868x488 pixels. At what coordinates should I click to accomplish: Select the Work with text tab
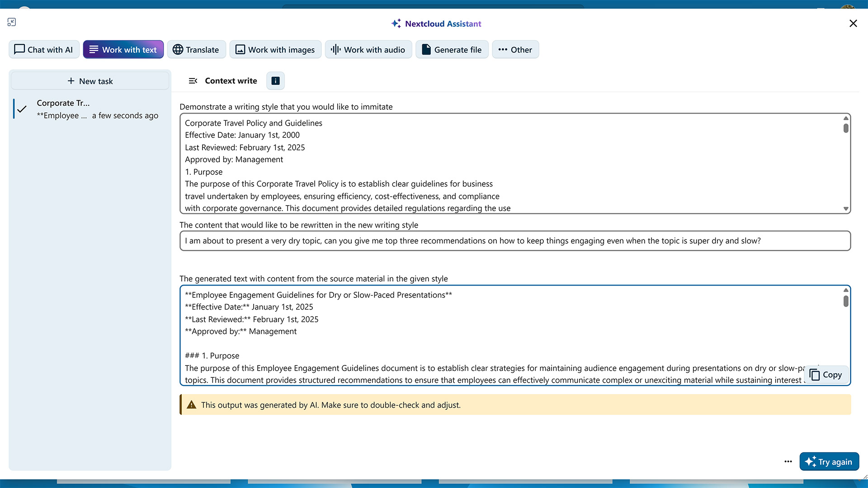coord(123,50)
